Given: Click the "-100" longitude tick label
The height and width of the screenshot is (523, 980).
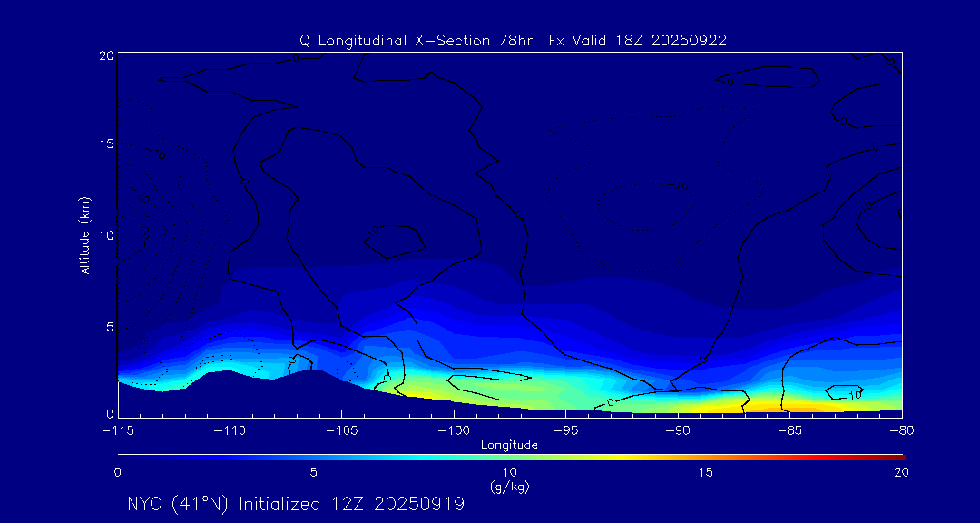Looking at the screenshot, I should pyautogui.click(x=454, y=431).
